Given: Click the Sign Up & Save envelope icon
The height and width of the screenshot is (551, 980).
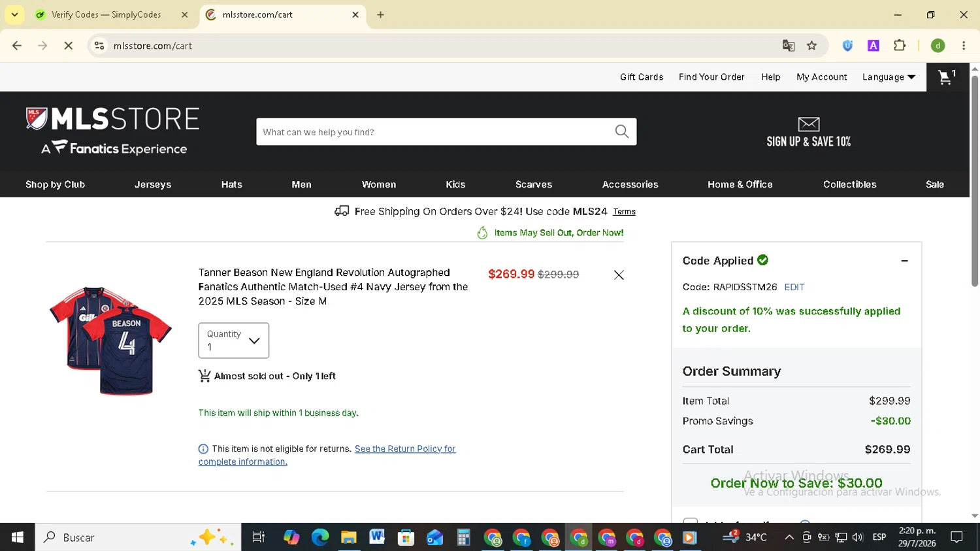Looking at the screenshot, I should tap(808, 124).
